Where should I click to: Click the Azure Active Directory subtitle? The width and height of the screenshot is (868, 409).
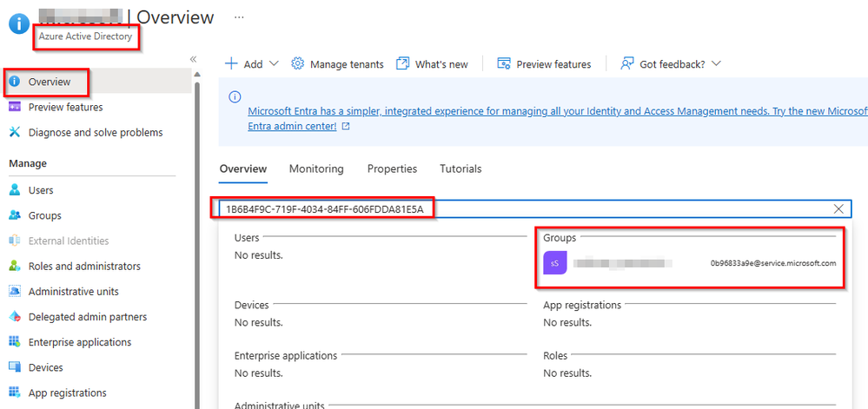point(85,36)
